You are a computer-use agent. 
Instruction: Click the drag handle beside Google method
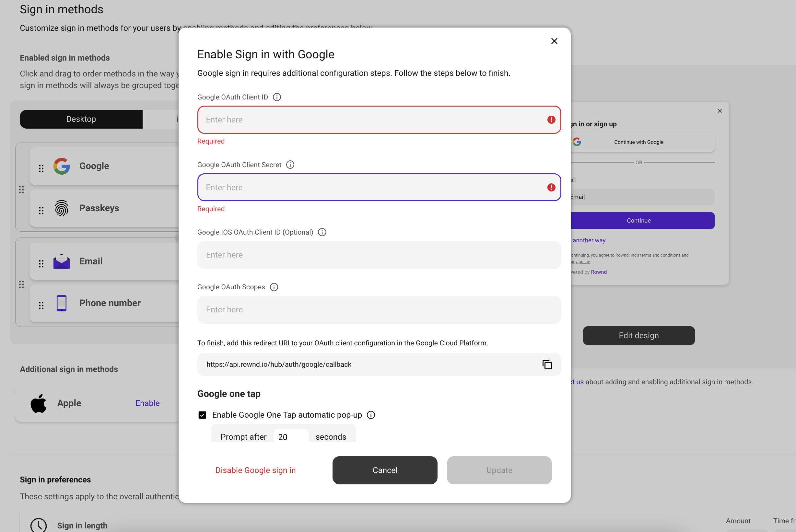coord(41,168)
